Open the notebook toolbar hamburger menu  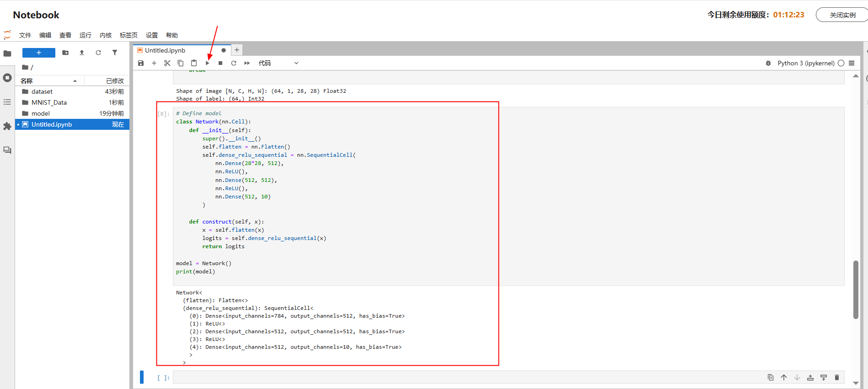tap(852, 63)
